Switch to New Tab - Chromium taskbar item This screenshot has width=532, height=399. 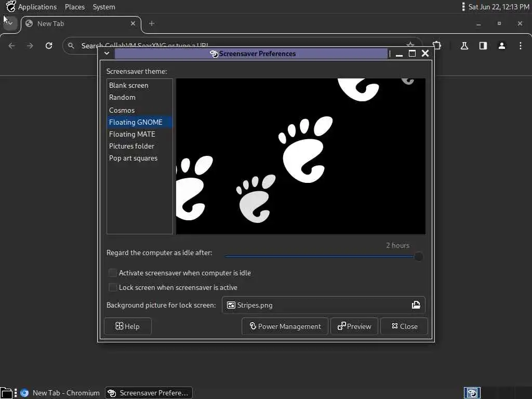pos(60,393)
